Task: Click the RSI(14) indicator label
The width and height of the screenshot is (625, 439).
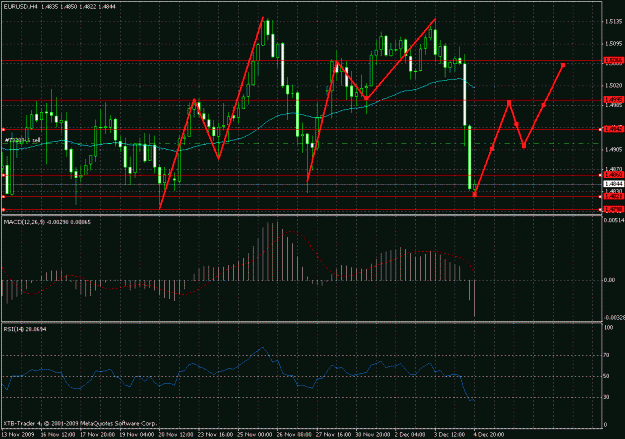Action: (25, 329)
